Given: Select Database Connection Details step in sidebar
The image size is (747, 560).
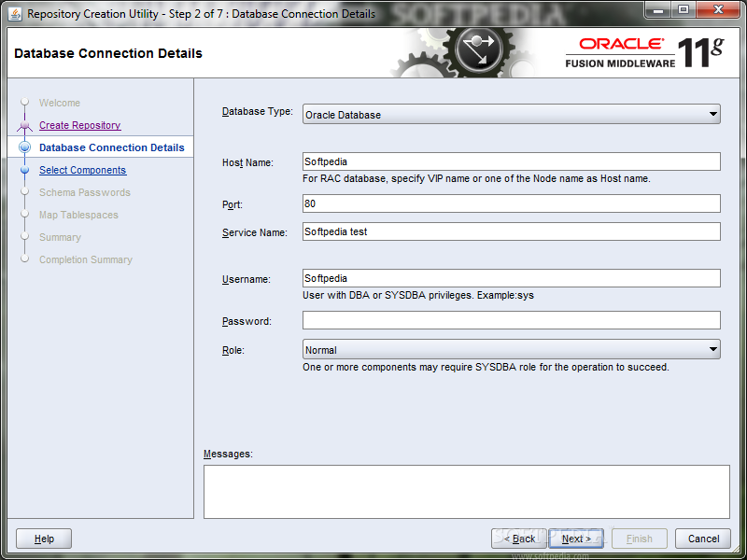Looking at the screenshot, I should (x=111, y=147).
